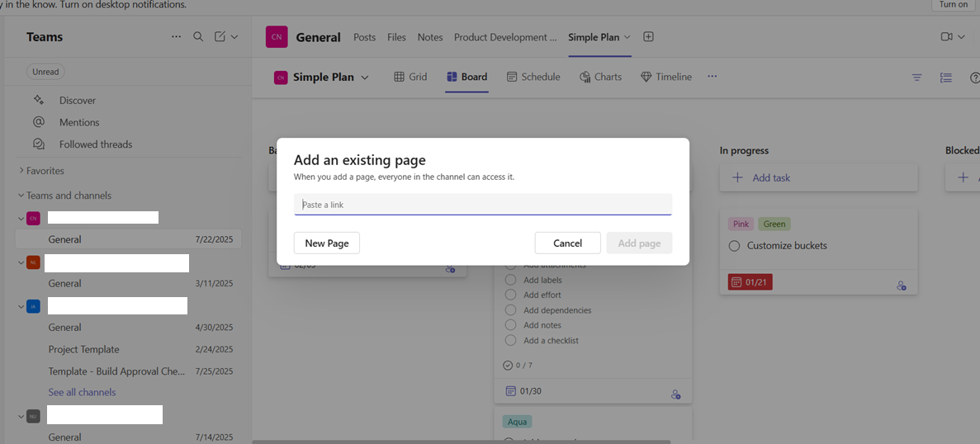Open Mentions in the sidebar
This screenshot has width=980, height=444.
click(79, 122)
